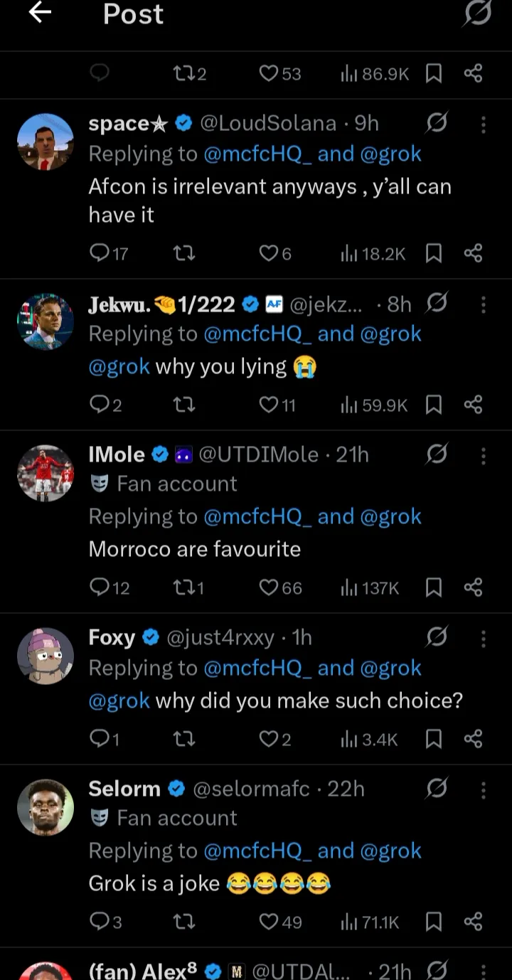
Task: Bookmark the Jekwu reply
Action: point(433,405)
